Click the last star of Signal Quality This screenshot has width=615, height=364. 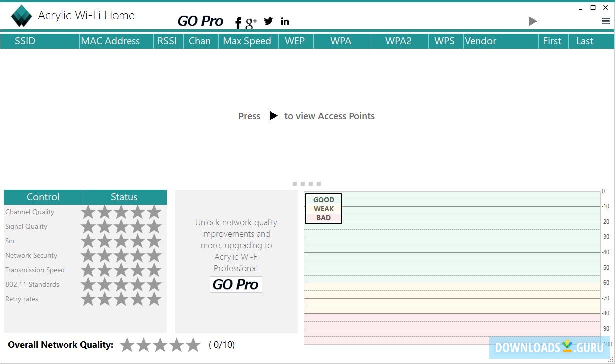pos(154,226)
